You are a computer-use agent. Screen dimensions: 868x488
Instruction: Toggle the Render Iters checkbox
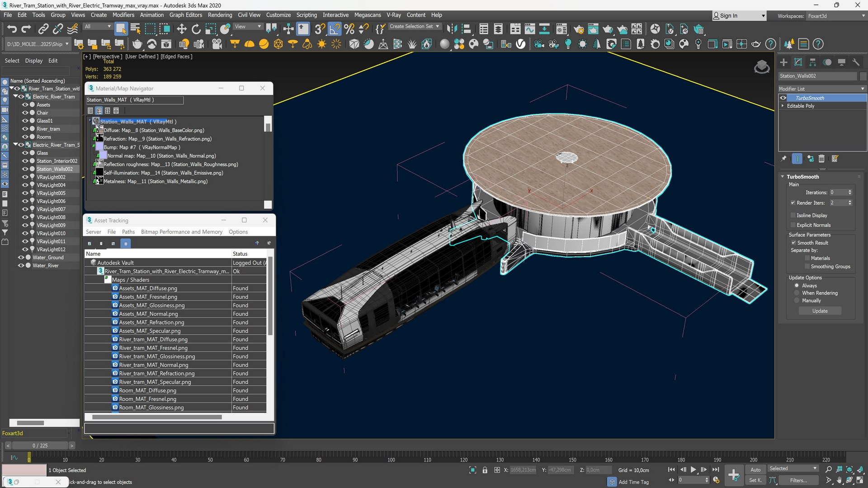click(x=793, y=203)
